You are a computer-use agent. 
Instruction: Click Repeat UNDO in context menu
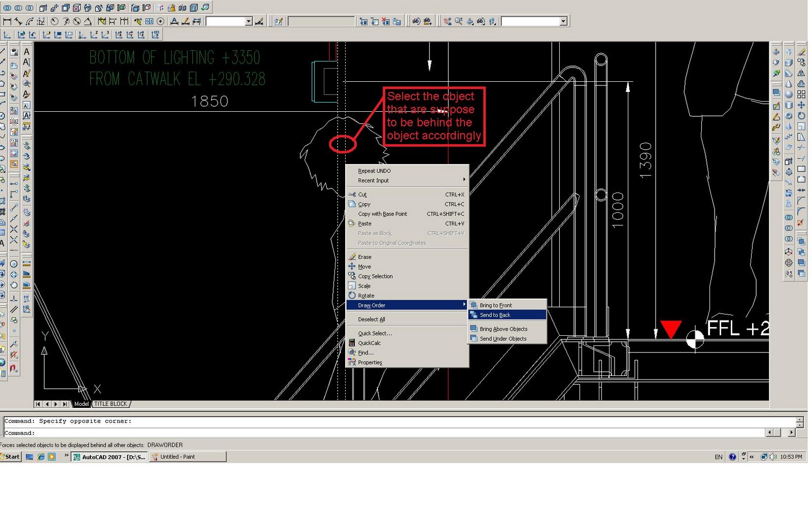pos(407,171)
